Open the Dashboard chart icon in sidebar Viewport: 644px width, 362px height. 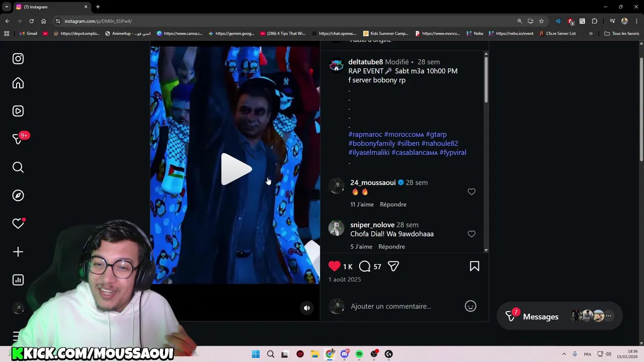coord(18,280)
